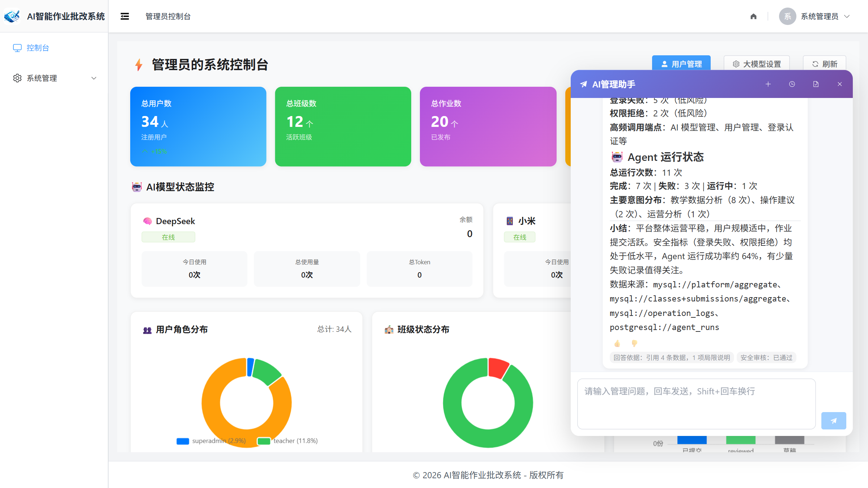Open the home icon in header
The image size is (868, 488).
click(x=753, y=16)
